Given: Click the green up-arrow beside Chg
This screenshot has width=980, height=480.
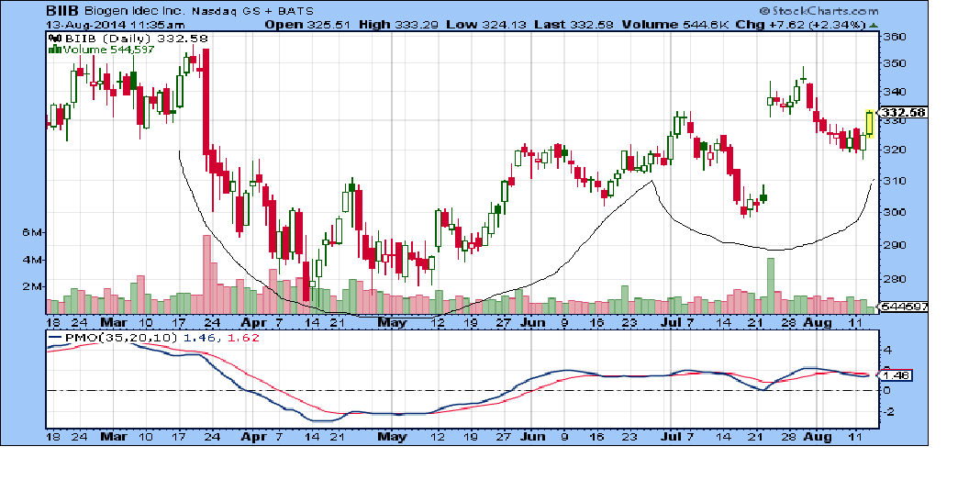Looking at the screenshot, I should (x=874, y=25).
